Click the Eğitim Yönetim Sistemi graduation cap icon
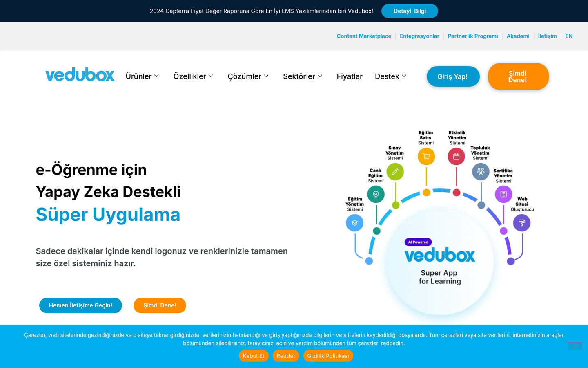 click(354, 223)
